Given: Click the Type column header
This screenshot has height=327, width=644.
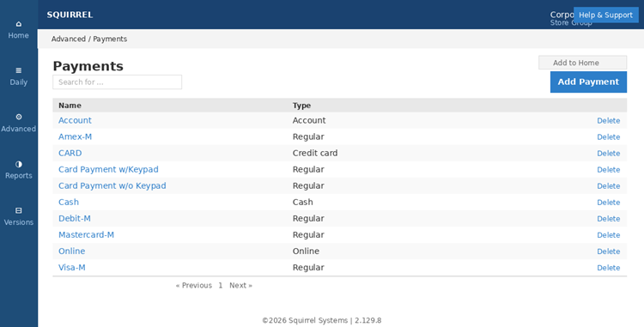Looking at the screenshot, I should click(x=301, y=106).
